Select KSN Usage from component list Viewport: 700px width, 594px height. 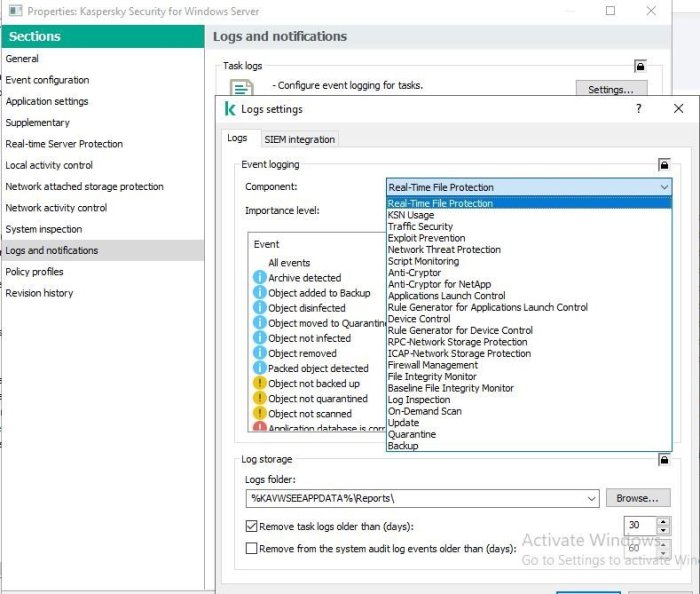[529, 215]
